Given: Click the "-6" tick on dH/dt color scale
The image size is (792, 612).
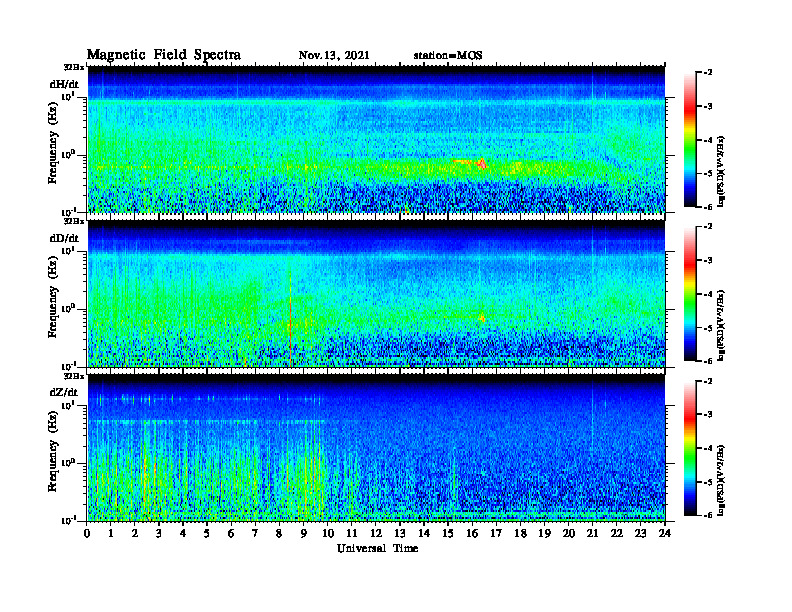Looking at the screenshot, I should click(708, 207).
